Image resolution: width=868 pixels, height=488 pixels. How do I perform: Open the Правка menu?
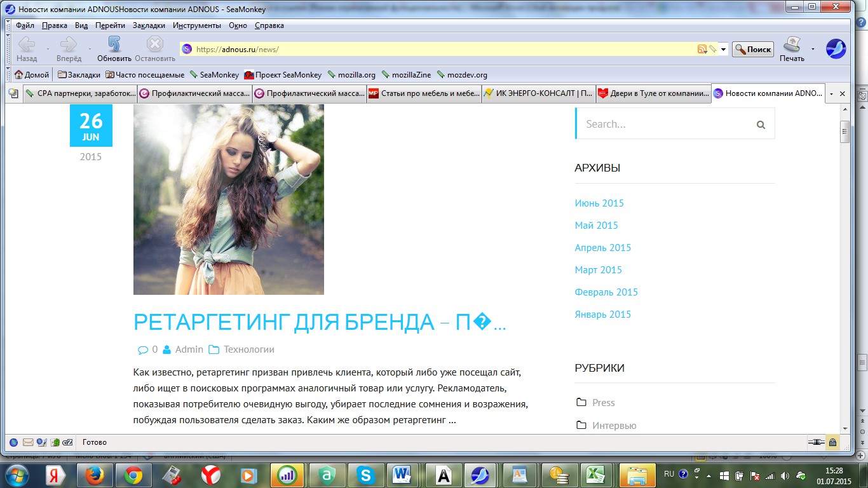[55, 25]
